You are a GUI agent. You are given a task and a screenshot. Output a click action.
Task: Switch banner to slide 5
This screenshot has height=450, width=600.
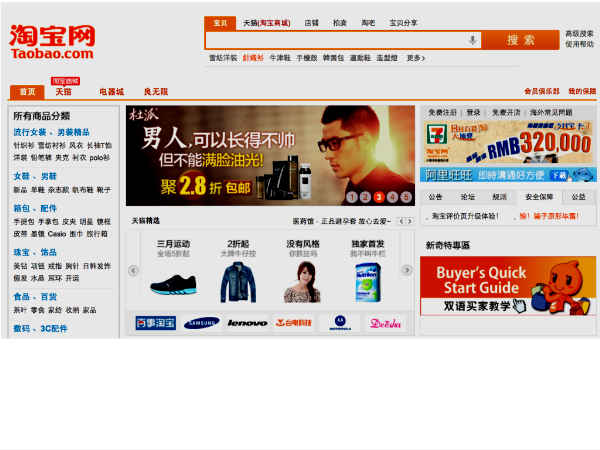point(406,197)
